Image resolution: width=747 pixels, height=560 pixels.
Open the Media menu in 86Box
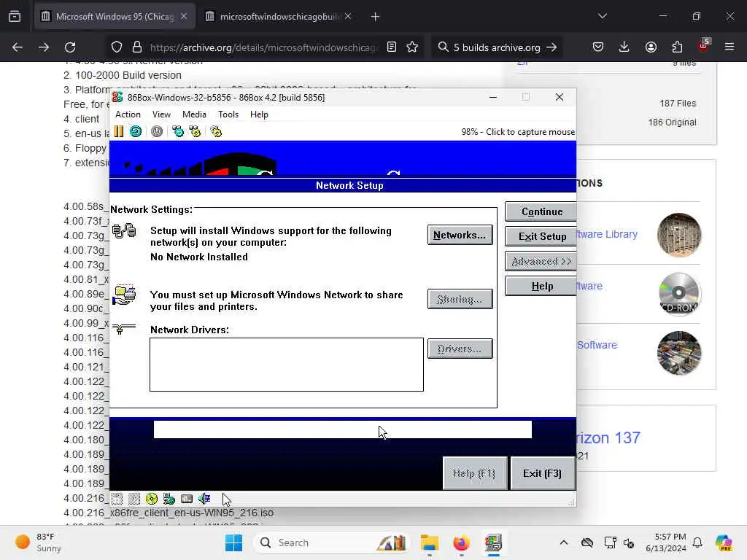point(194,114)
